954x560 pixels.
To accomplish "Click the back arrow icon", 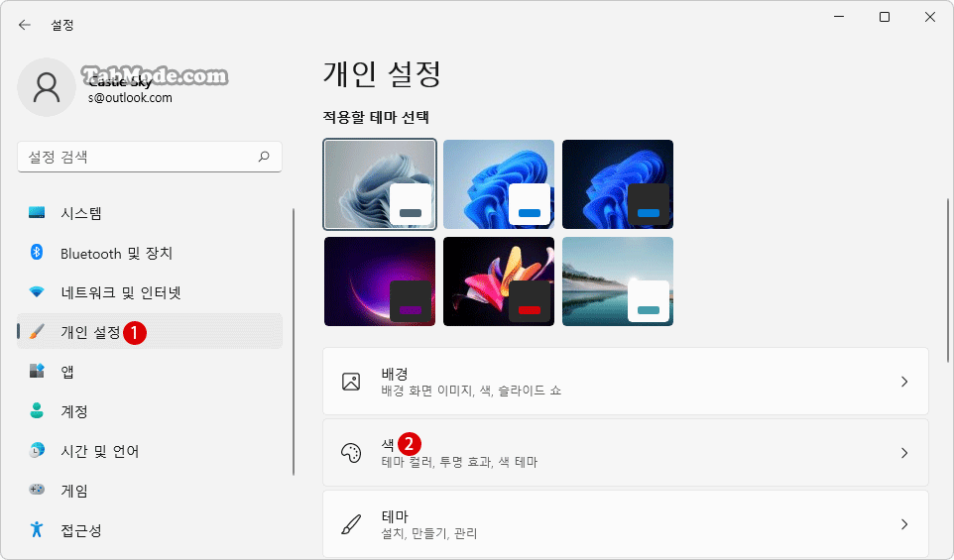I will coord(25,25).
